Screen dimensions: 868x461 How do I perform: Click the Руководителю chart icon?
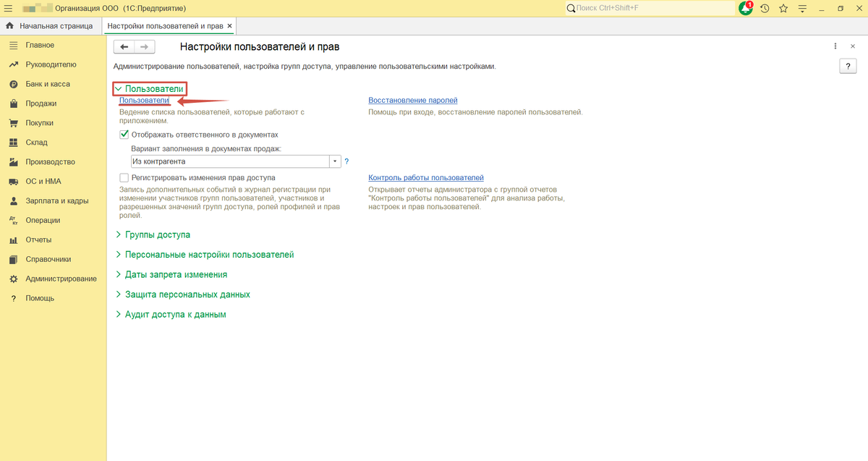pos(13,64)
